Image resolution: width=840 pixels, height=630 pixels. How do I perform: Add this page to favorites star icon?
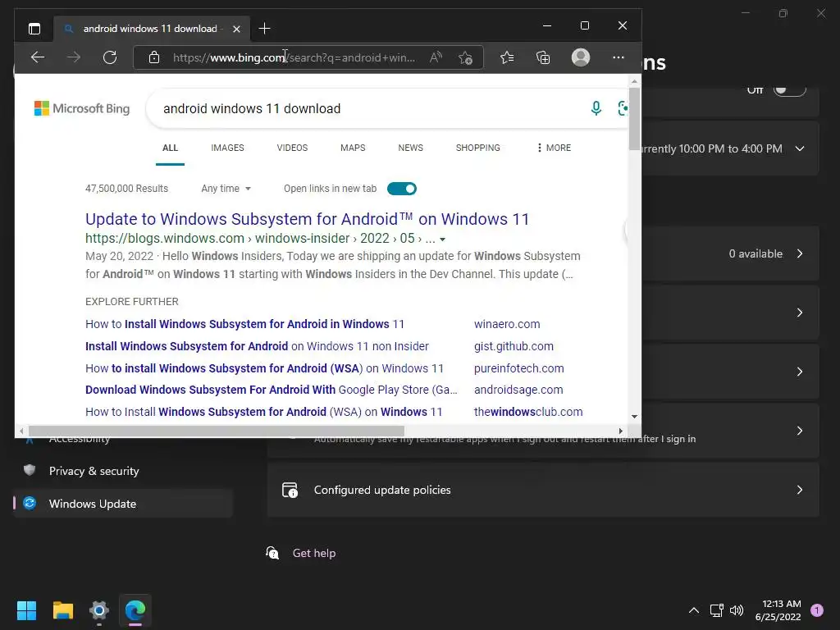(x=466, y=57)
